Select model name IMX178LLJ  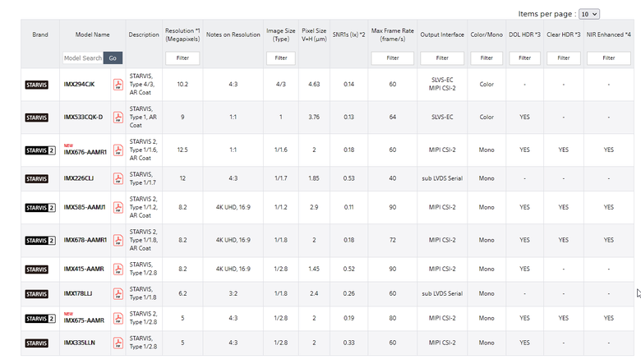pos(78,293)
